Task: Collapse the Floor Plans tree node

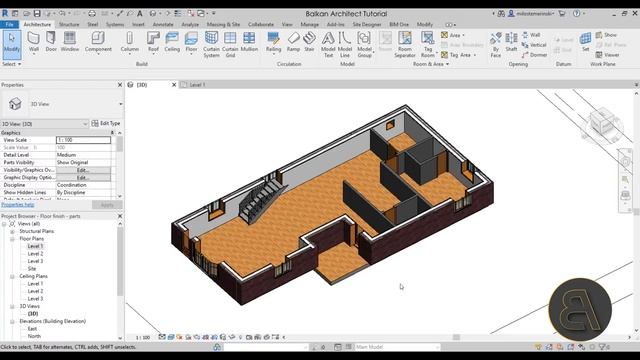Action: coord(12,239)
